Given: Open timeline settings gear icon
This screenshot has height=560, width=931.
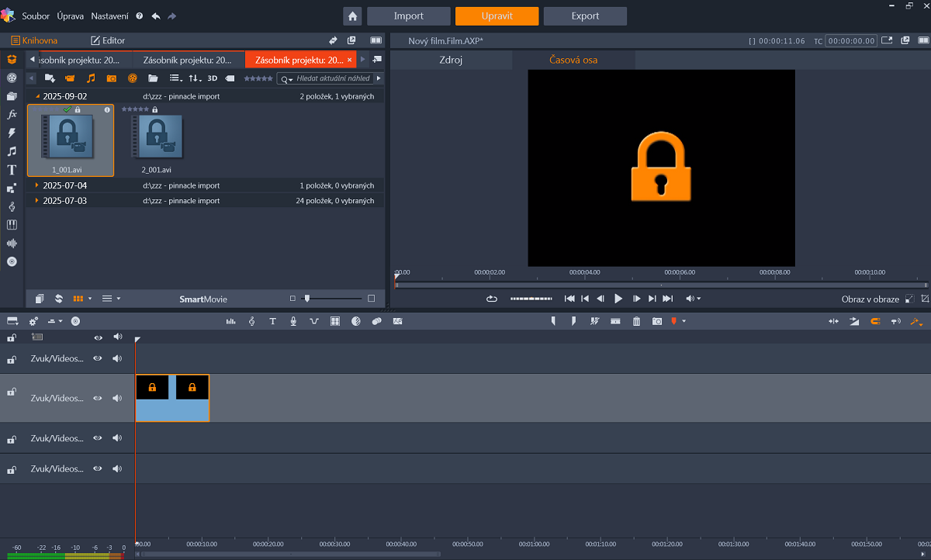Looking at the screenshot, I should tap(33, 321).
